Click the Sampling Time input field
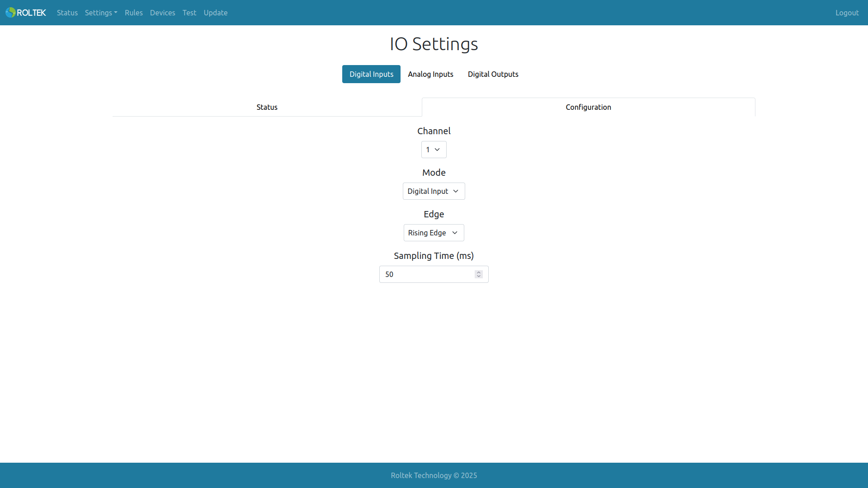Screen dimensions: 868x488 coord(434,274)
